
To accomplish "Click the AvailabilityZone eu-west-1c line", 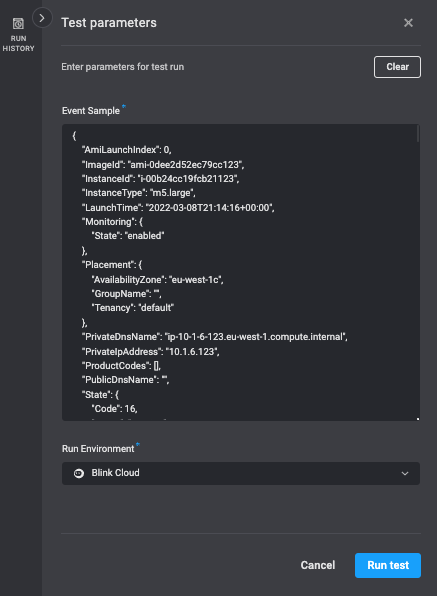I will pos(157,280).
